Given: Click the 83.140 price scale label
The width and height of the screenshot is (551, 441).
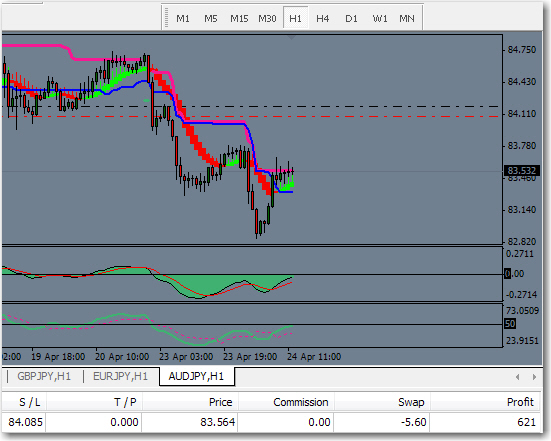Looking at the screenshot, I should click(x=522, y=210).
